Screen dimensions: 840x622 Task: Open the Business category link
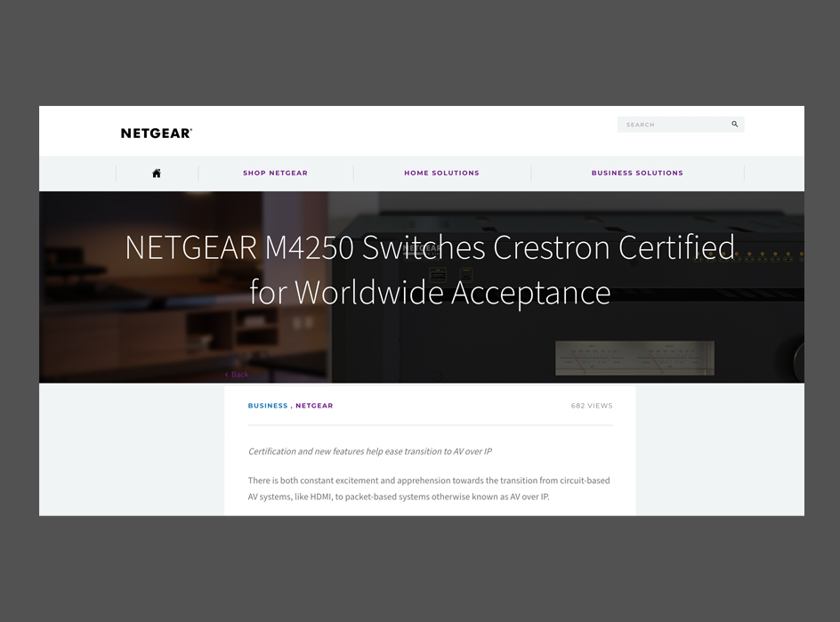[268, 406]
